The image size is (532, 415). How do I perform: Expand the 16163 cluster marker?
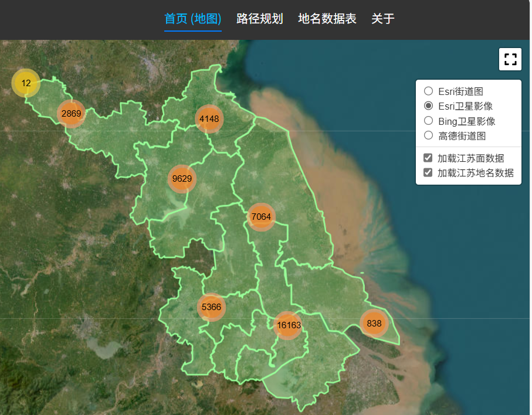pos(289,325)
